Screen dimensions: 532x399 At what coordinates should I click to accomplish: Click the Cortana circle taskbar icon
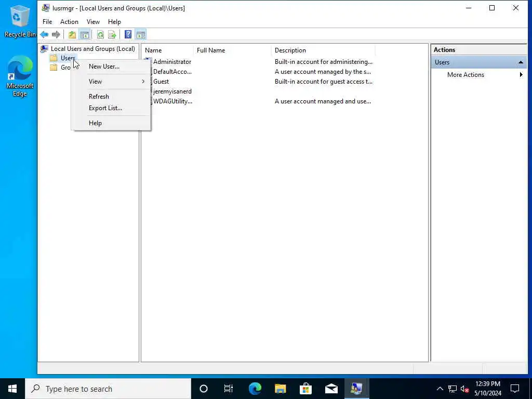pyautogui.click(x=204, y=389)
